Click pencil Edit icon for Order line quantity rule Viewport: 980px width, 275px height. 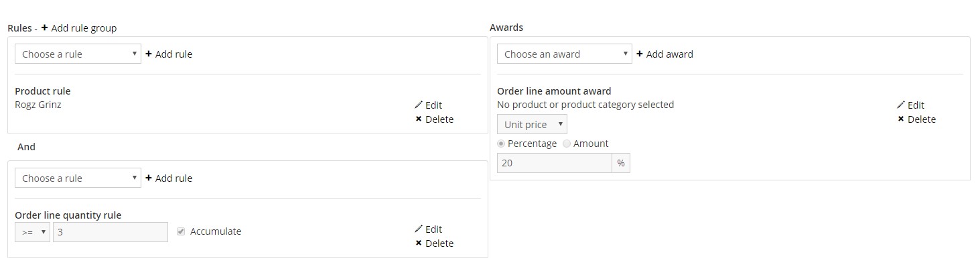coord(419,229)
